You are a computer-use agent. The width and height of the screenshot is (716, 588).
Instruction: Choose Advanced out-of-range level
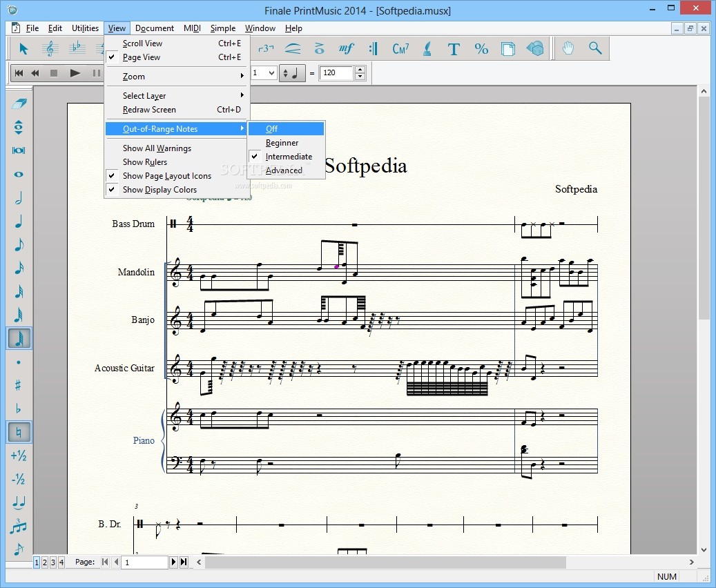(287, 170)
